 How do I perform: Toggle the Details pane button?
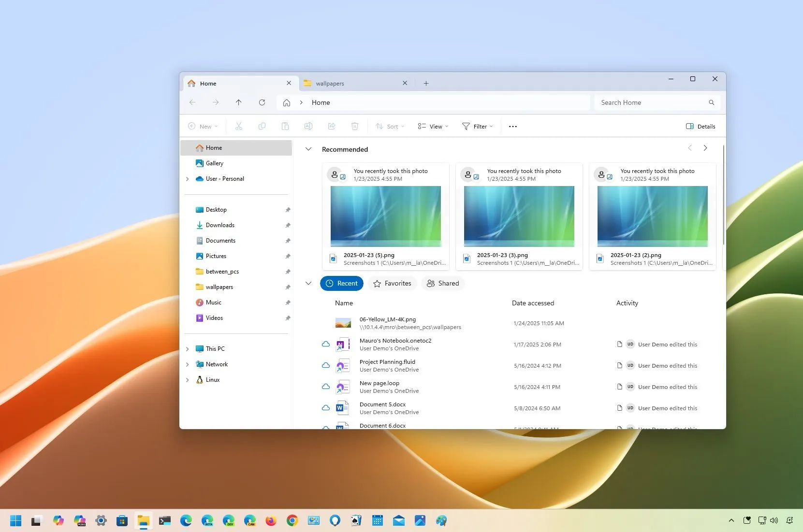[x=701, y=126]
